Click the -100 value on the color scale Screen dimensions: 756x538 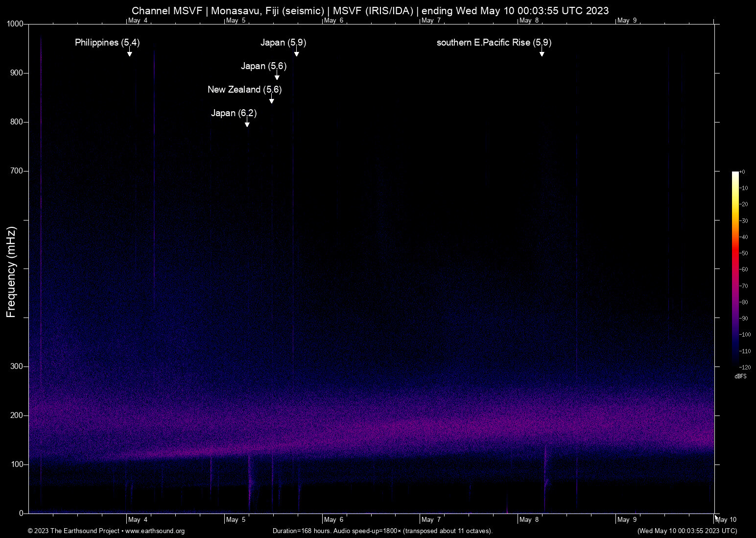745,335
